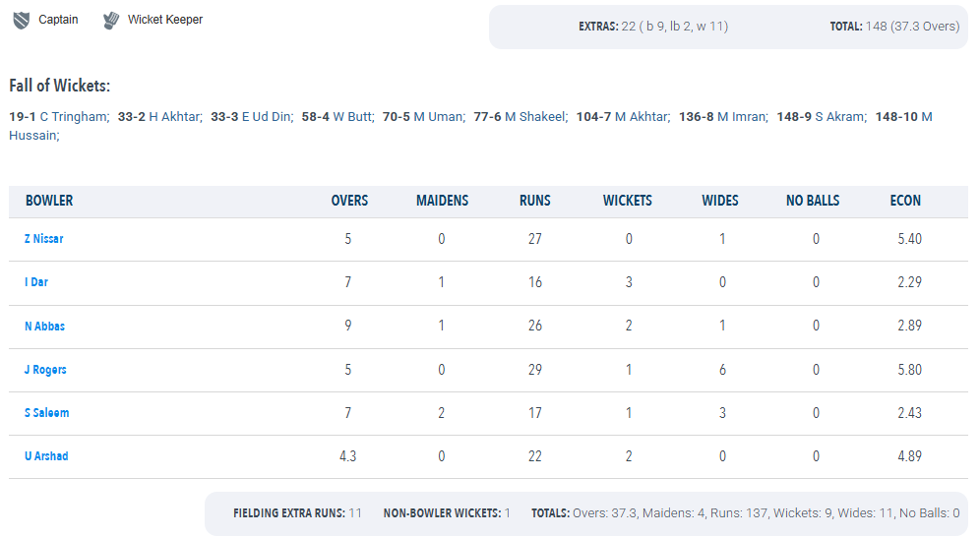Open M Uman wicket link

pos(440,117)
